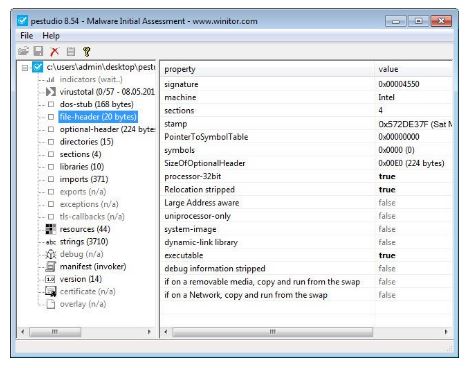Screen dimensions: 470x368
Task: Click the grey list toolbar icon
Action: point(71,51)
